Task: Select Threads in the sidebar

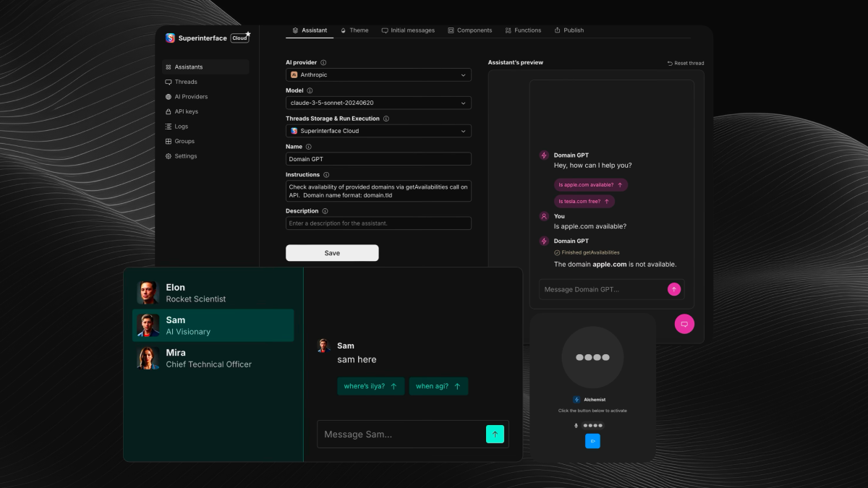Action: coord(186,82)
